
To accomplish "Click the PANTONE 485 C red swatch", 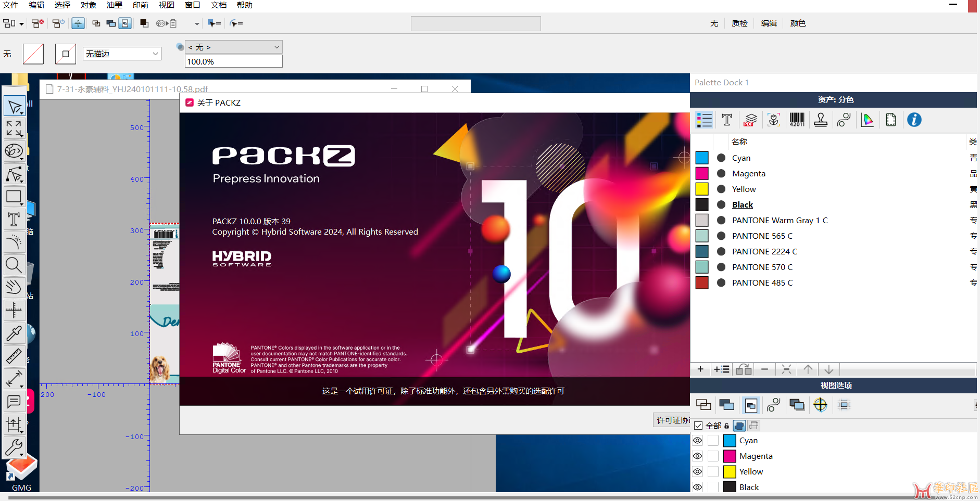I will 702,283.
